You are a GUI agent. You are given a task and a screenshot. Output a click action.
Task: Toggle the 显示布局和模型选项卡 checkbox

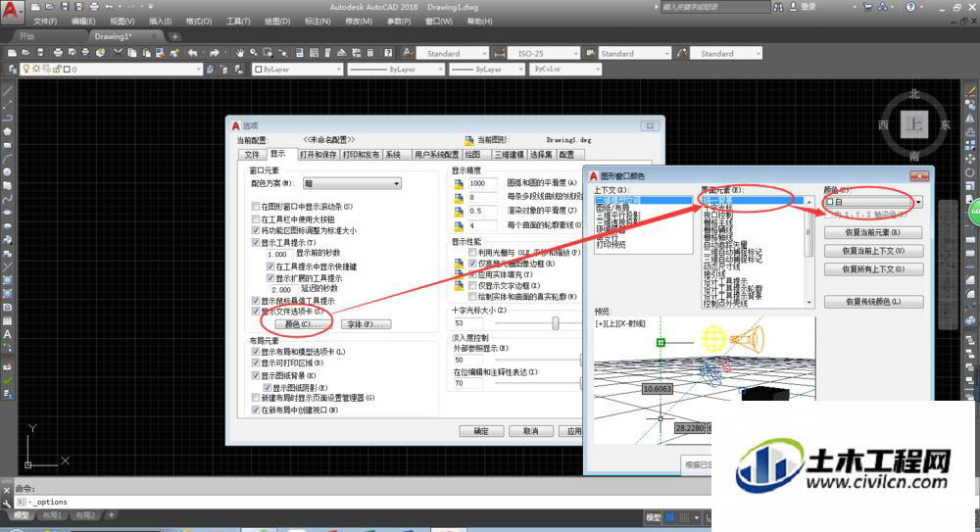256,352
